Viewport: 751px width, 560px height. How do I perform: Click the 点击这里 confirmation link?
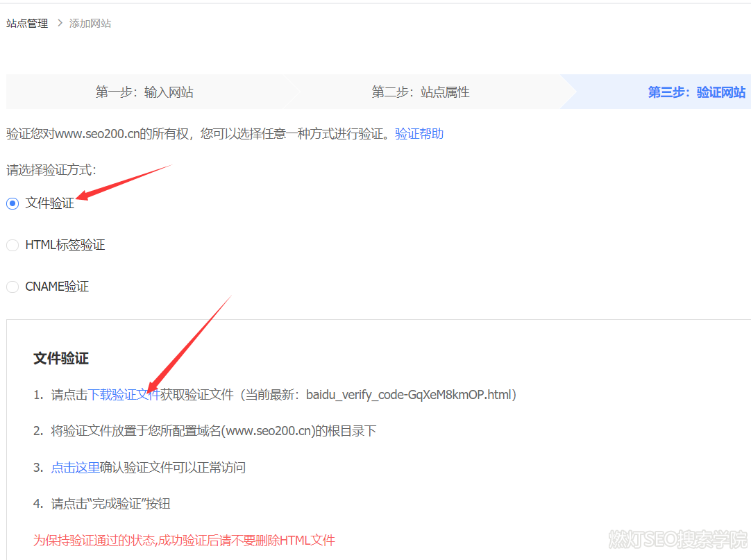[x=75, y=468]
